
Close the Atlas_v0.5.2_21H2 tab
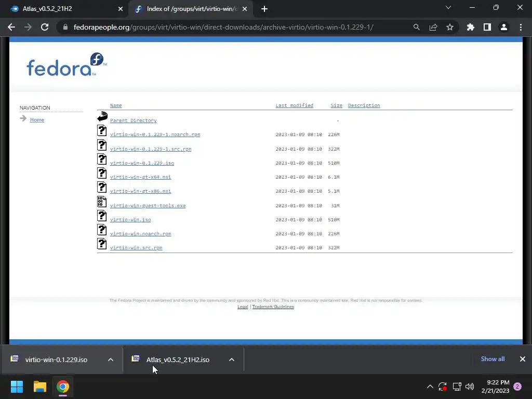coord(121,9)
